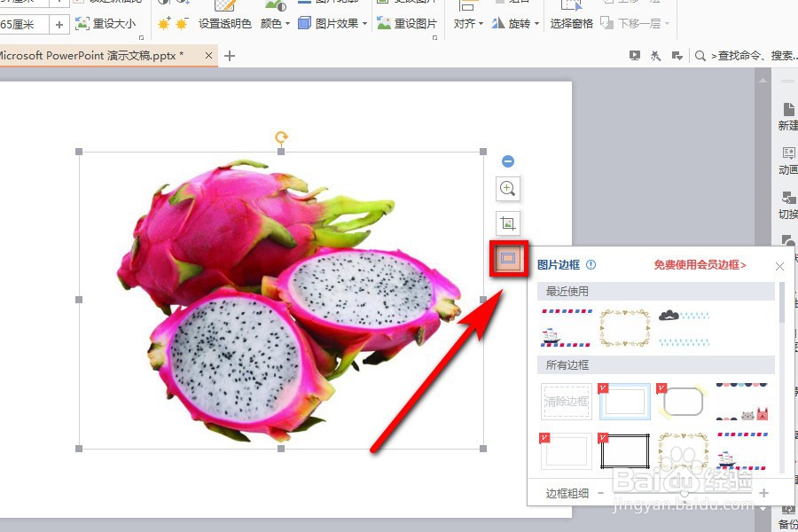Open the 下移一层 send backward dropdown
798x532 pixels.
(635, 23)
